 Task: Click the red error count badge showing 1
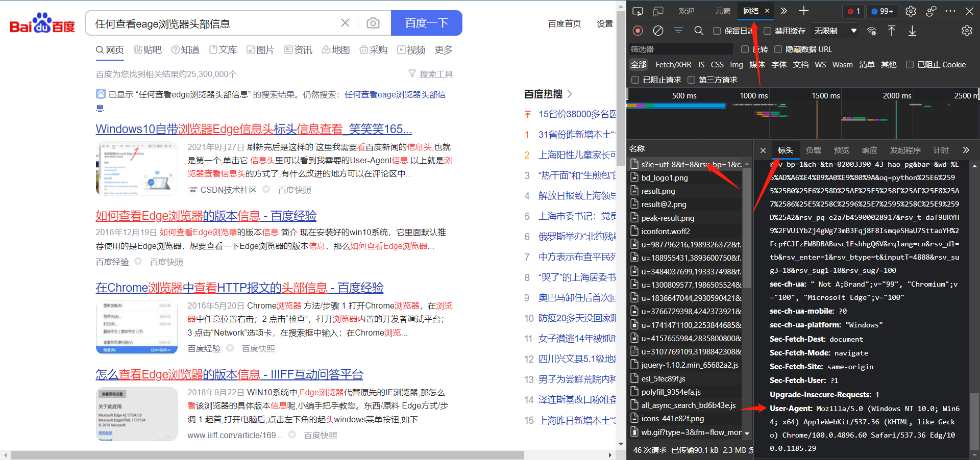854,11
